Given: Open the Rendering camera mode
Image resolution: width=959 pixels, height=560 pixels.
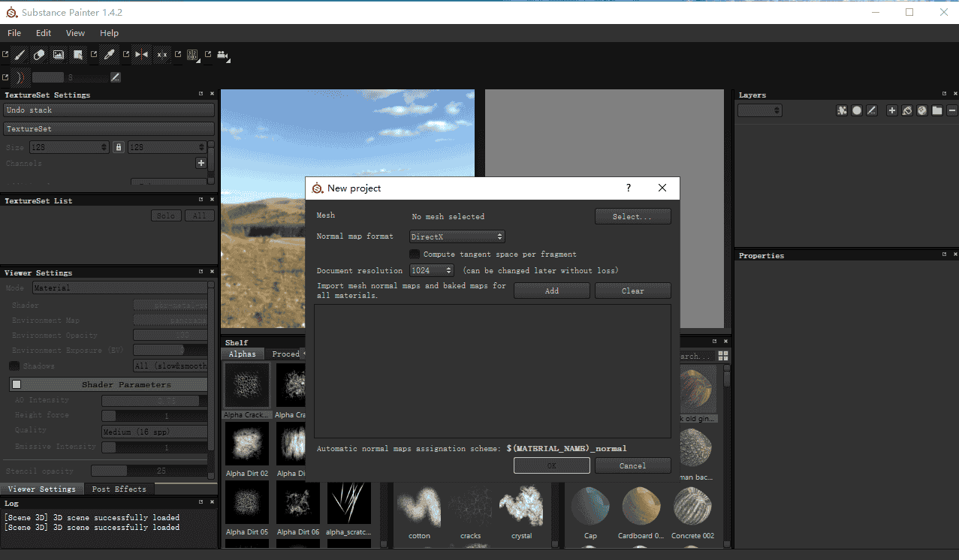Looking at the screenshot, I should point(223,56).
